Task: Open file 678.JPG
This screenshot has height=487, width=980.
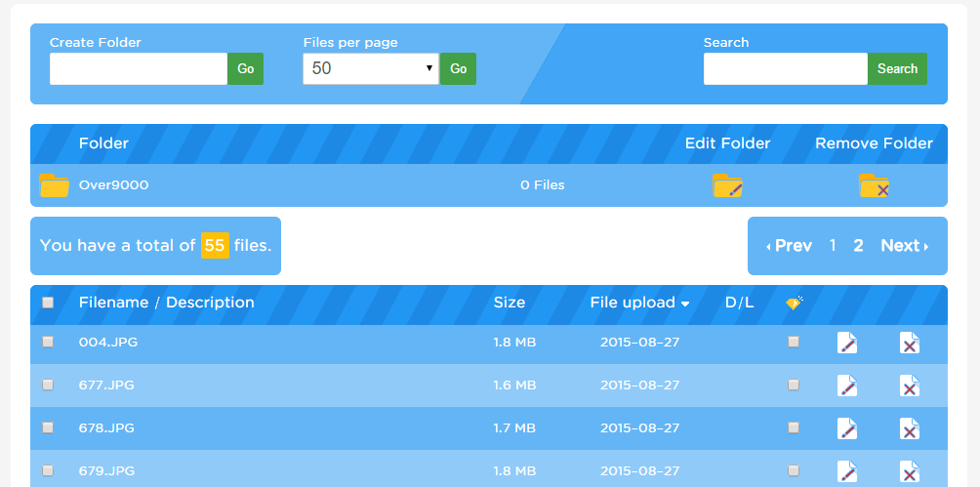Action: 106,428
